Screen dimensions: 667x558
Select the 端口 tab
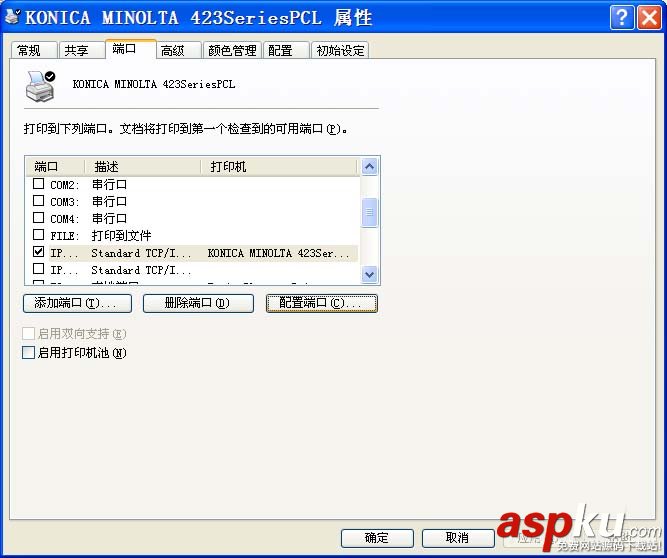coord(131,49)
